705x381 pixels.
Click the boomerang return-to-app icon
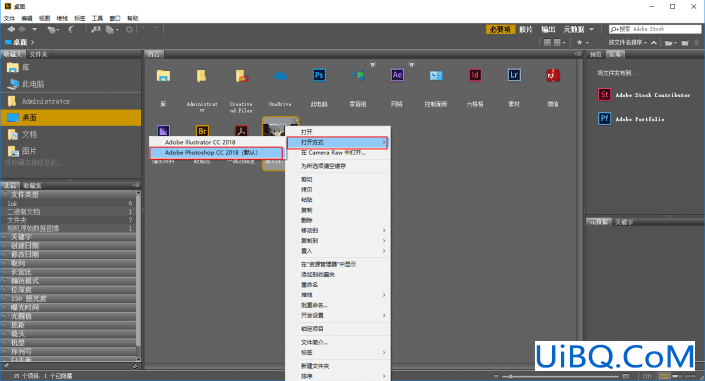click(71, 29)
